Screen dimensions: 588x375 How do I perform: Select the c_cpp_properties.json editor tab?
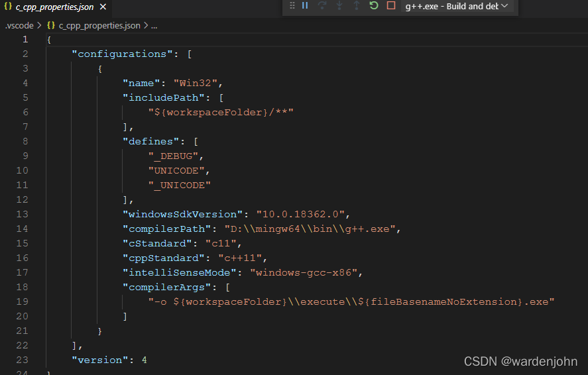click(x=54, y=7)
